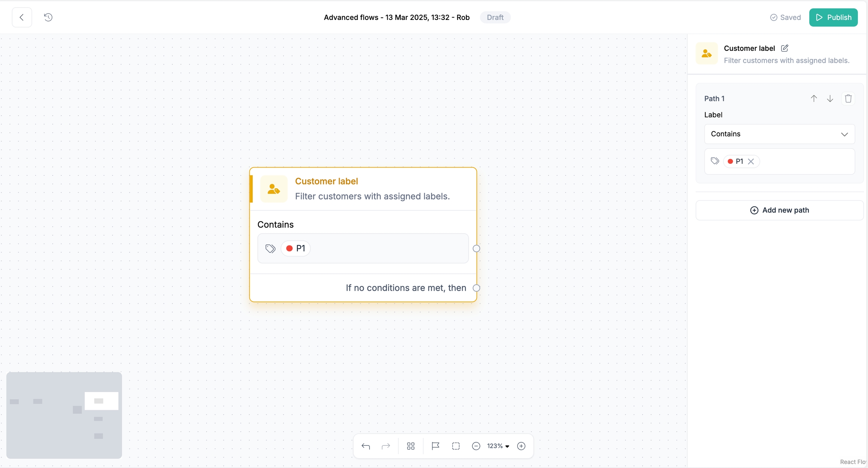
Task: Click the P1 path output connector handle
Action: (476, 248)
